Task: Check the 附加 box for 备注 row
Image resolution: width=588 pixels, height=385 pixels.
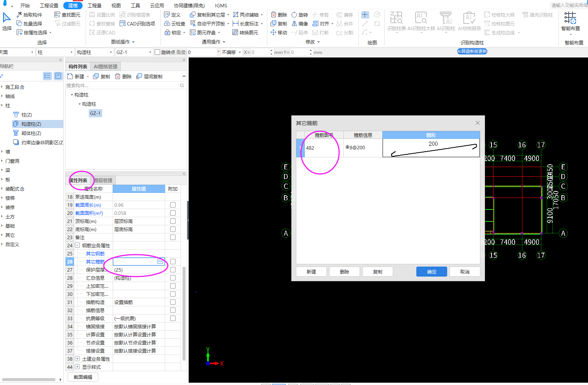Action: [173, 237]
